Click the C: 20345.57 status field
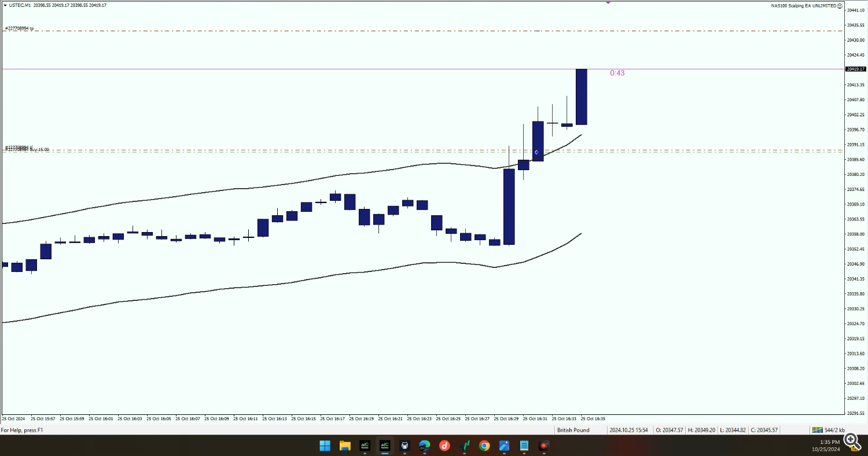Viewport: 868px width, 456px height. [764, 430]
